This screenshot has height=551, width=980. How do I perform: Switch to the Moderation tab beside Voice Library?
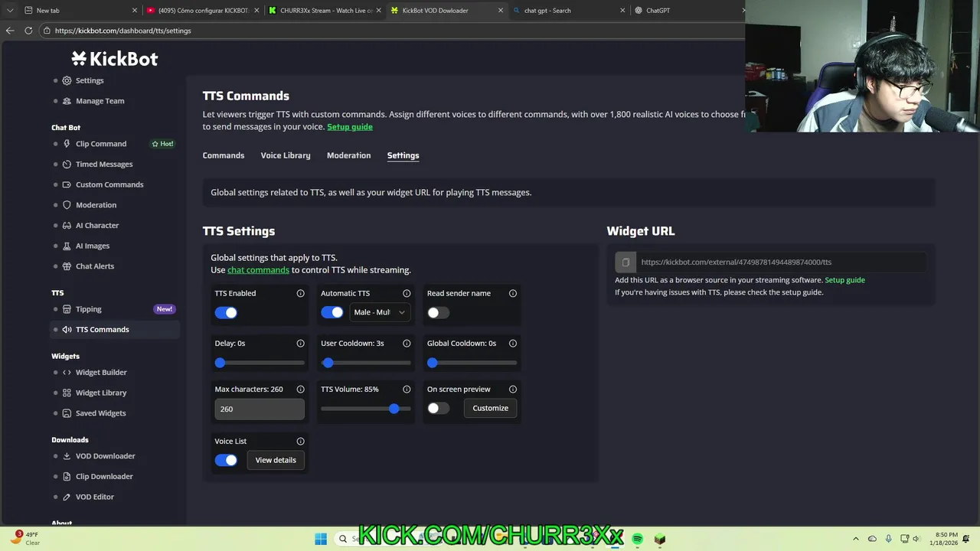[x=348, y=155]
